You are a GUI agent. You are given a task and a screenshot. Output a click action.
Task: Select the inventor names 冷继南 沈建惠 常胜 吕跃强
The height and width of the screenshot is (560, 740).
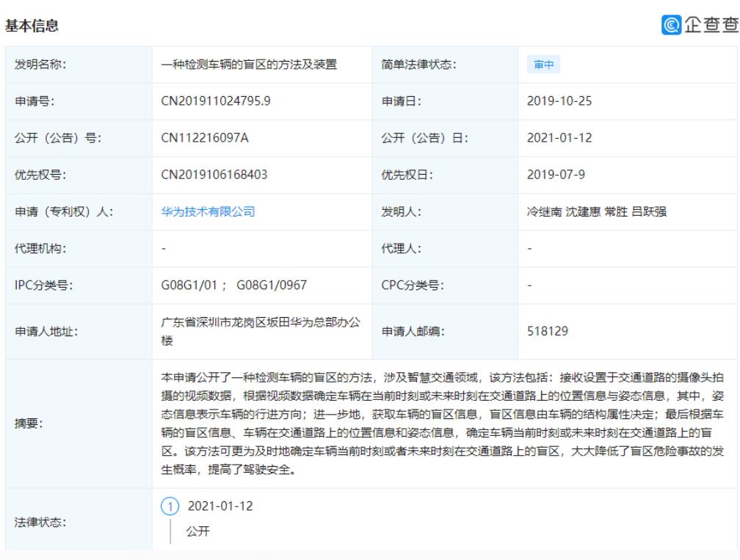[x=597, y=211]
